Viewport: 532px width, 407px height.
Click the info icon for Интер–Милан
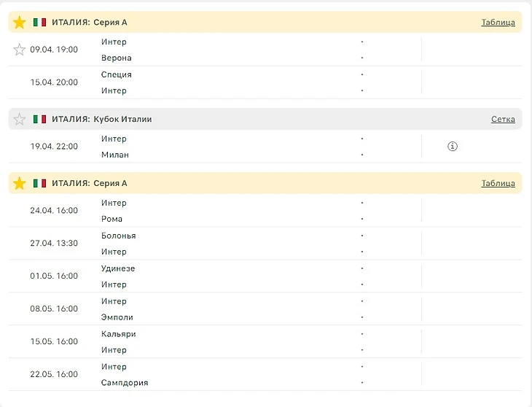pos(452,147)
